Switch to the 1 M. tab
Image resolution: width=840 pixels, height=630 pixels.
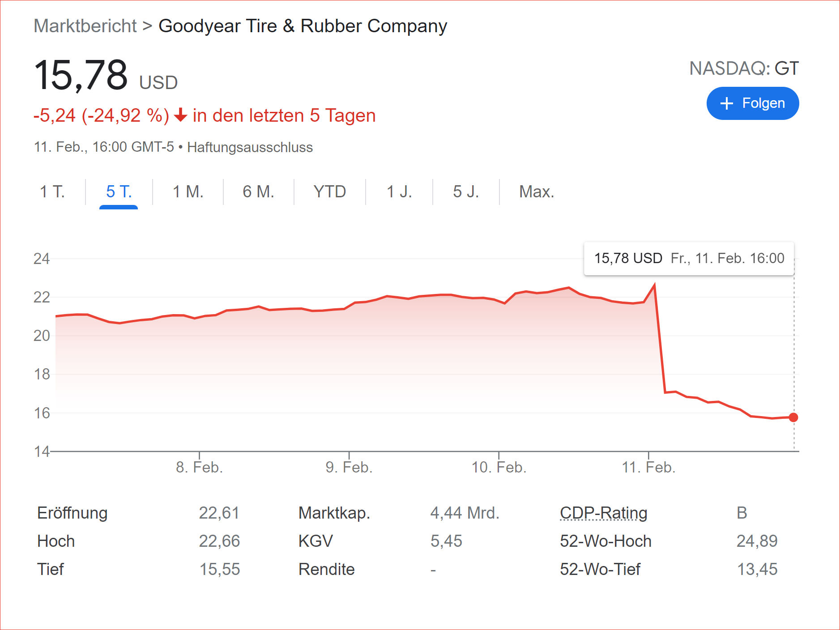188,192
